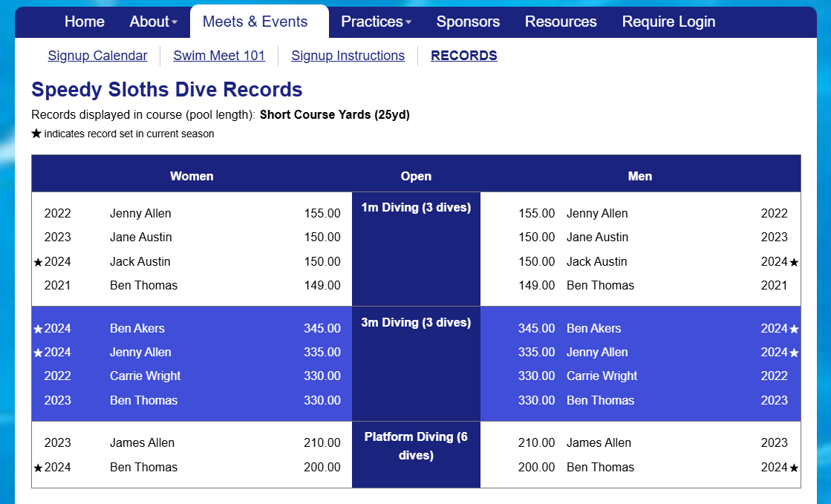Select the RECORDS link
This screenshot has width=831, height=504.
click(x=463, y=56)
